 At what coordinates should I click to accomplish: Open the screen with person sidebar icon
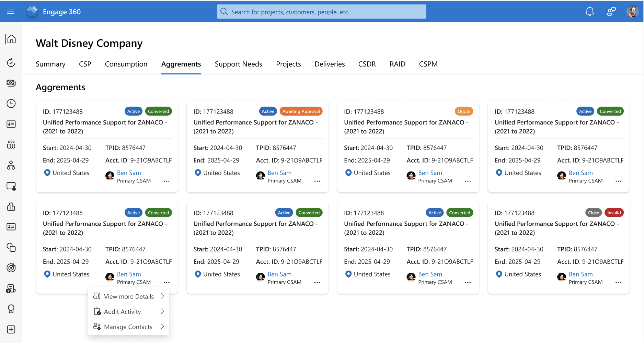[x=11, y=186]
